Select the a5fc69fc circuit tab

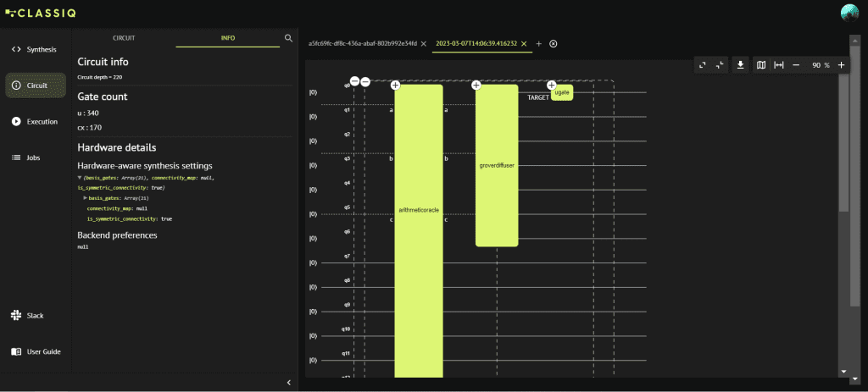[363, 44]
